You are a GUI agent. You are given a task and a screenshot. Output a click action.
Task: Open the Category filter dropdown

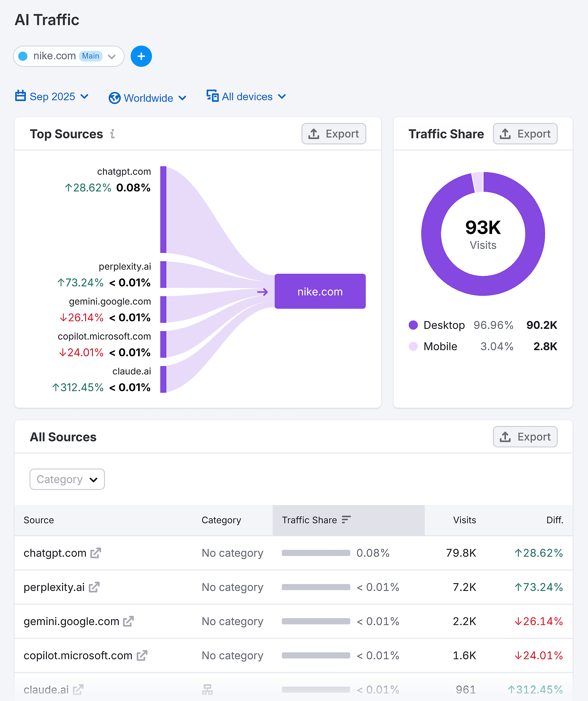[67, 479]
